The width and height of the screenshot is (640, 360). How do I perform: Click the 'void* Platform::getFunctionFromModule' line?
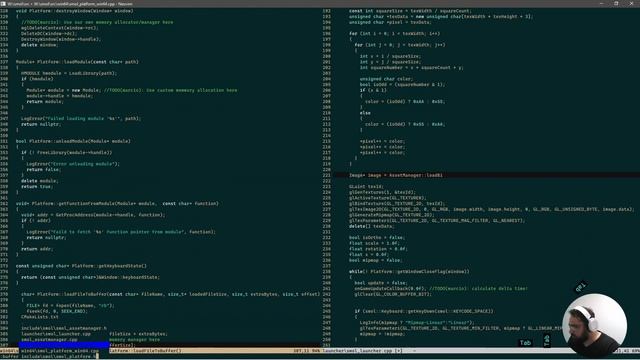pyautogui.click(x=117, y=204)
